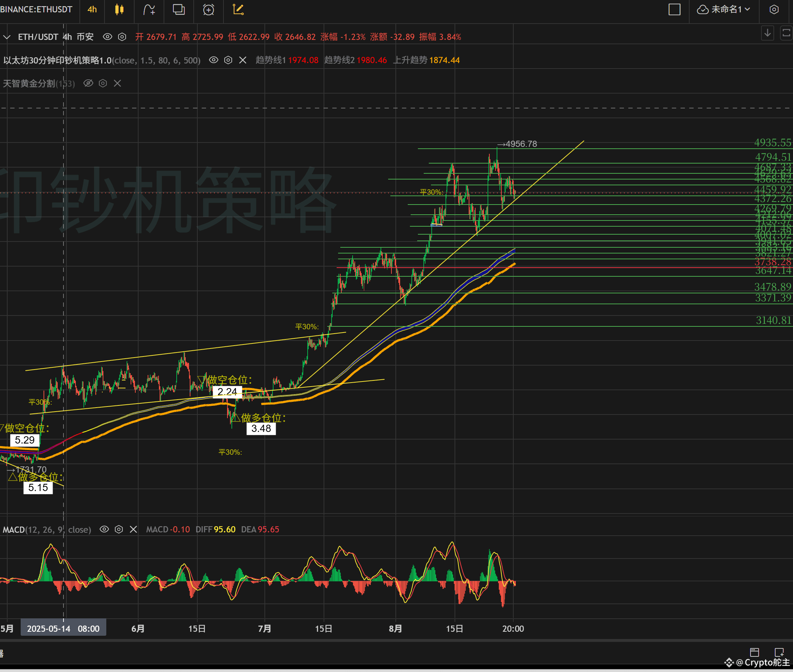Open the add alert icon

209,9
